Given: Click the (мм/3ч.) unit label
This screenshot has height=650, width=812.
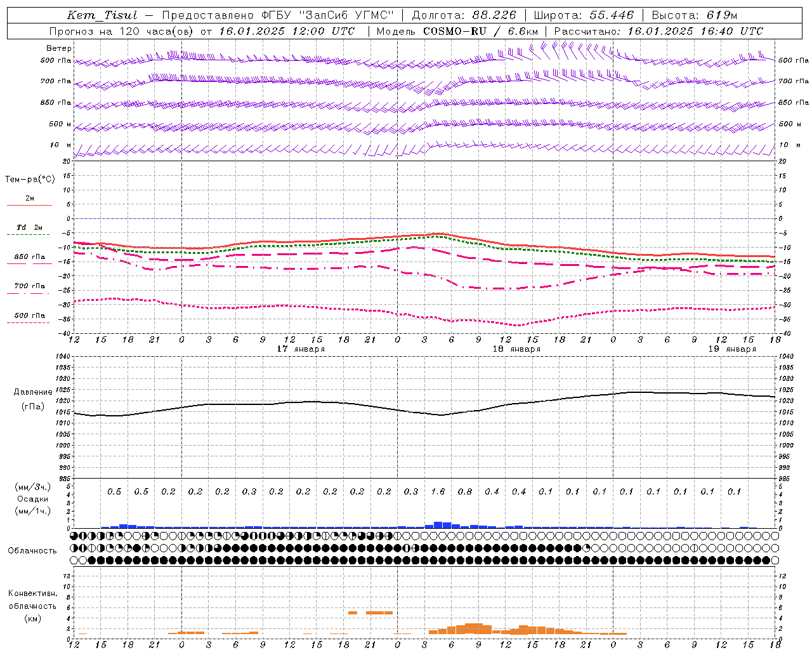Looking at the screenshot, I should click(33, 487).
